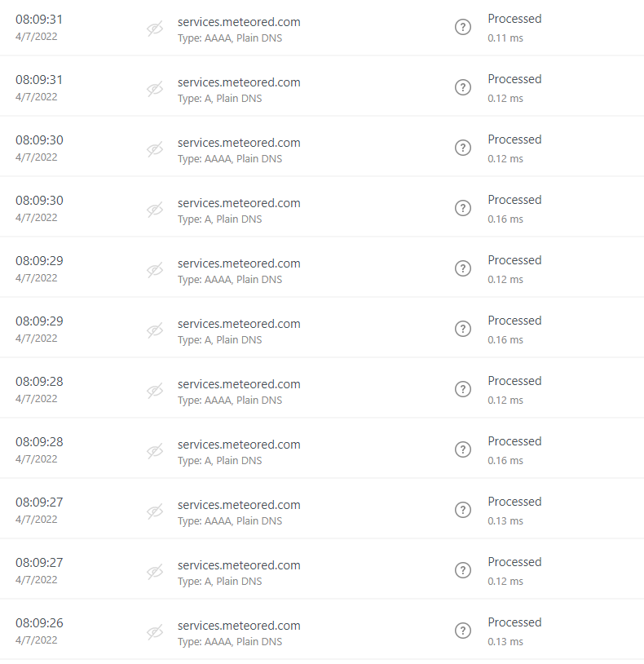Toggle the crossed-eye icon on the 08:09:28 AAAA row
Viewport: 644px width, 664px height.
pyautogui.click(x=155, y=391)
